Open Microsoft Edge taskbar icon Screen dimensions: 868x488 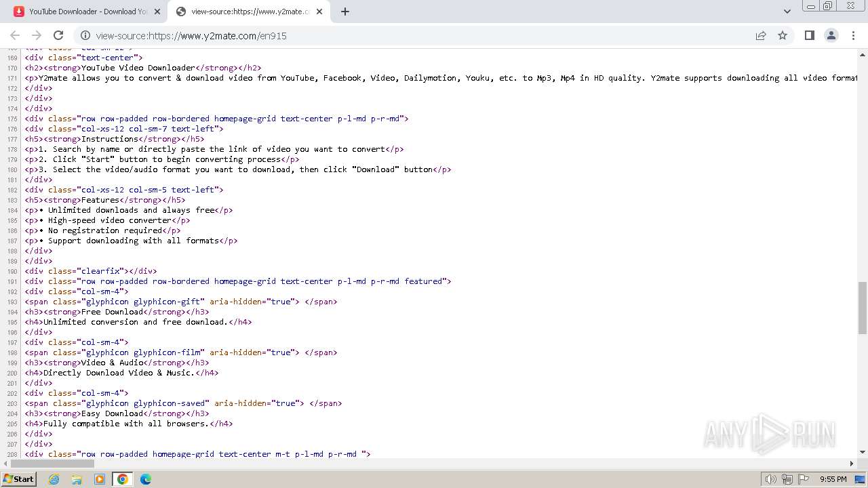click(146, 479)
